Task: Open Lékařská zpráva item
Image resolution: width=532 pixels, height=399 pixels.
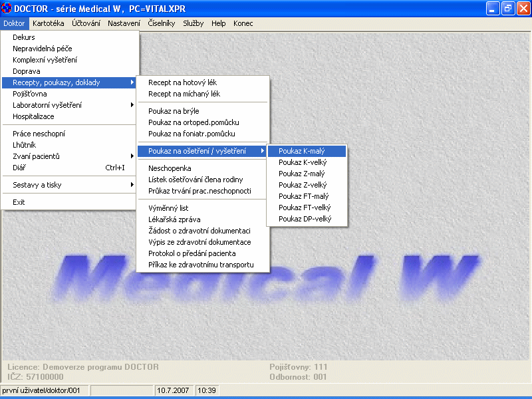Action: click(203, 219)
